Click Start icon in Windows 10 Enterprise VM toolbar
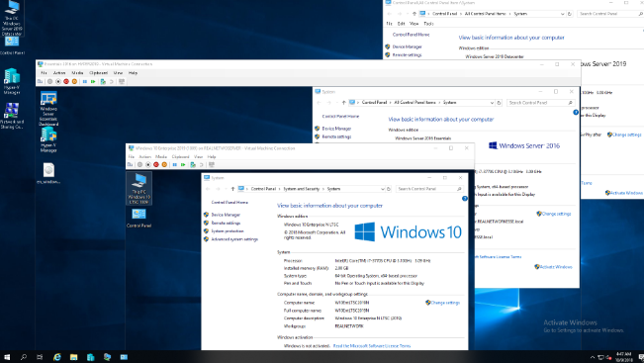The image size is (644, 363). (140, 164)
